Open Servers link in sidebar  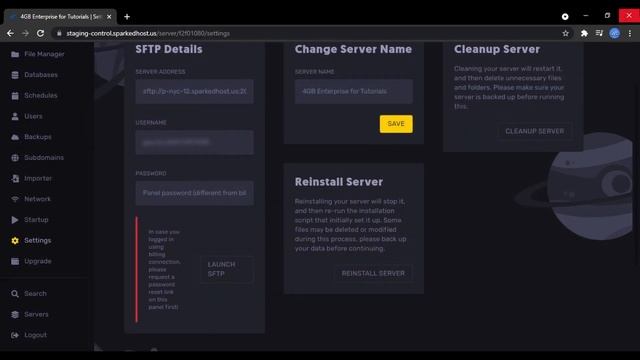tap(36, 314)
